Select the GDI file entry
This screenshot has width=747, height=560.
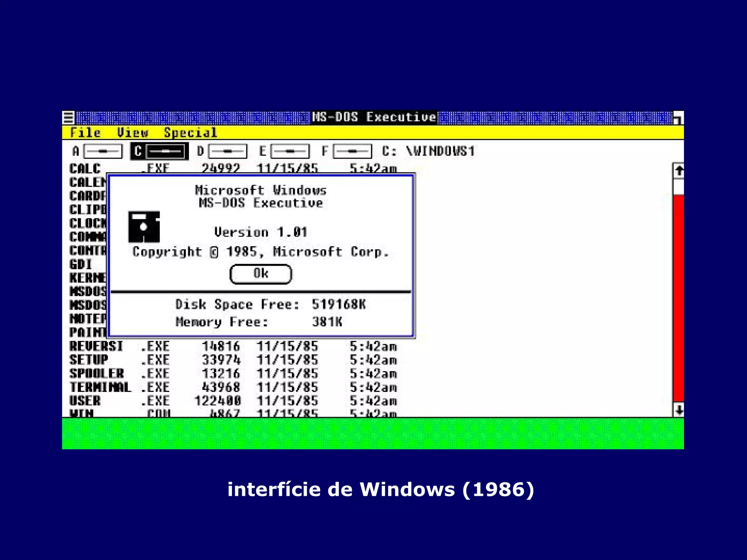point(81,264)
